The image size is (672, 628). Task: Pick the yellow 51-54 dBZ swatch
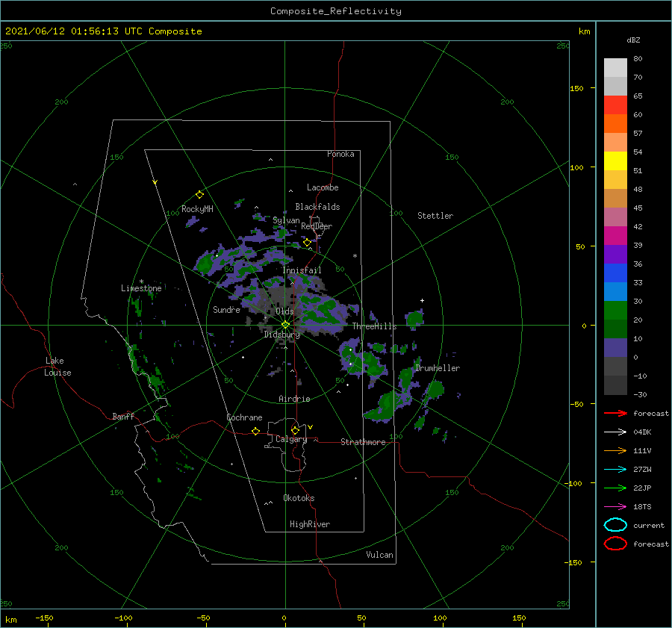tap(615, 161)
